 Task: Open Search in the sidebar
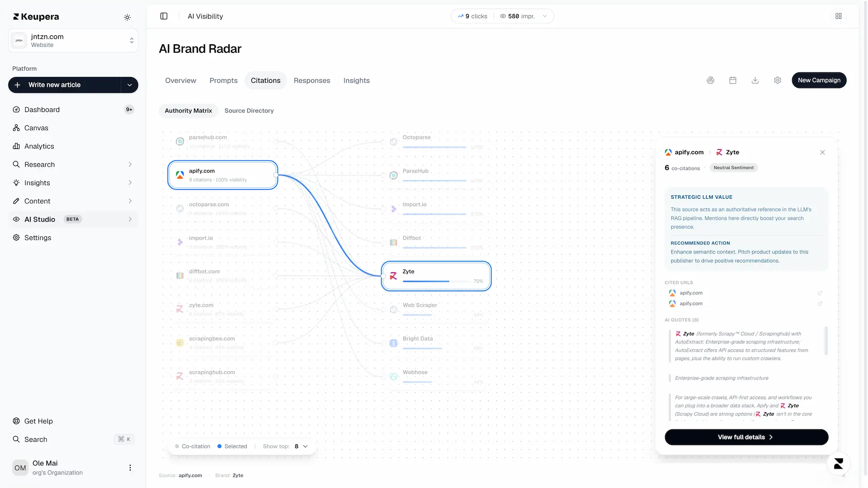point(73,439)
